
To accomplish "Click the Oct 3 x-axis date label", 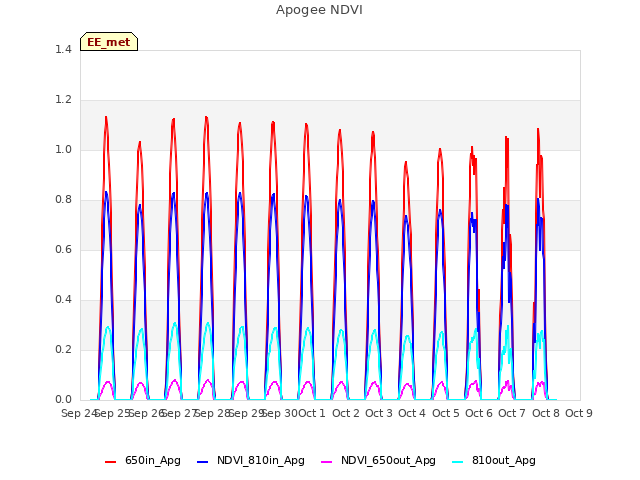I will tap(379, 413).
